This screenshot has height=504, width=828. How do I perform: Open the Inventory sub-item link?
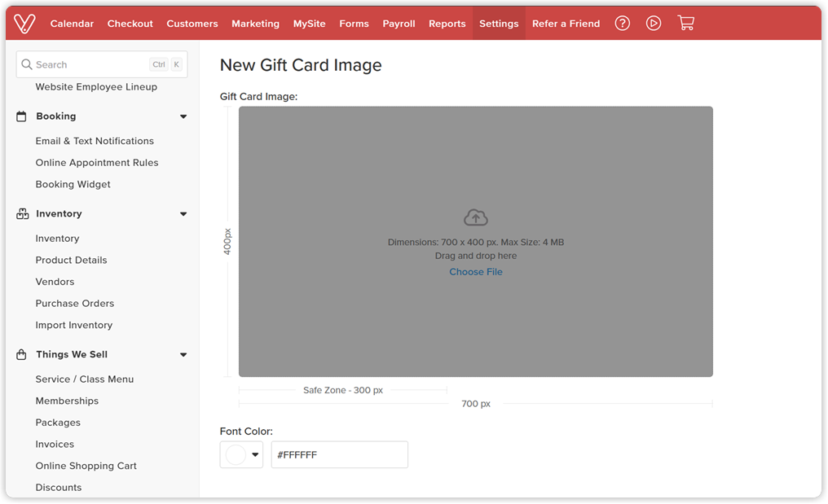[x=57, y=239]
